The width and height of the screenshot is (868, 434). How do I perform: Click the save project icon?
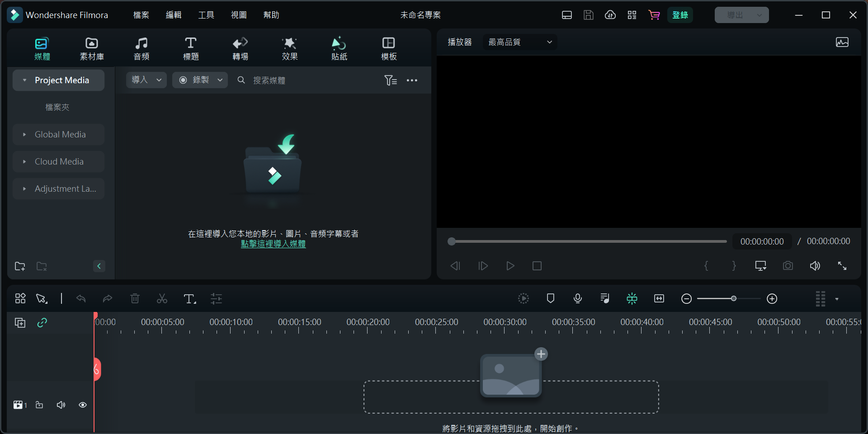coord(589,15)
